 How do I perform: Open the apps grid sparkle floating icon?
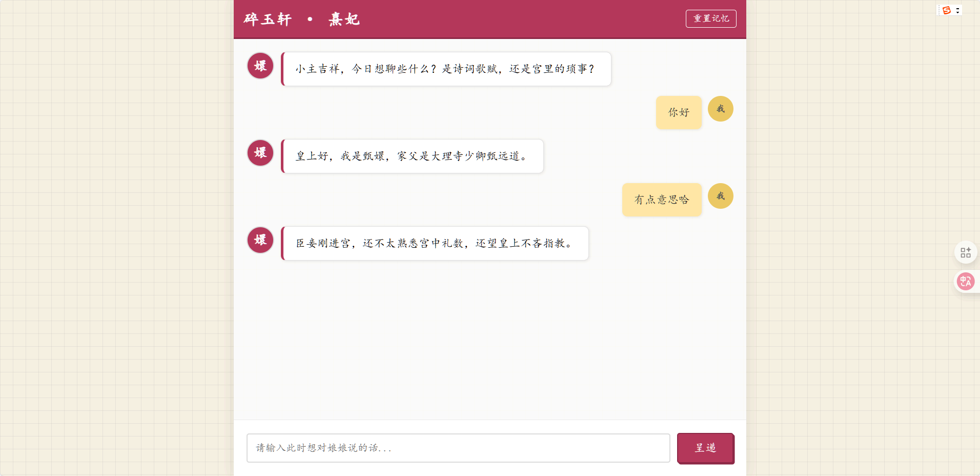(966, 252)
